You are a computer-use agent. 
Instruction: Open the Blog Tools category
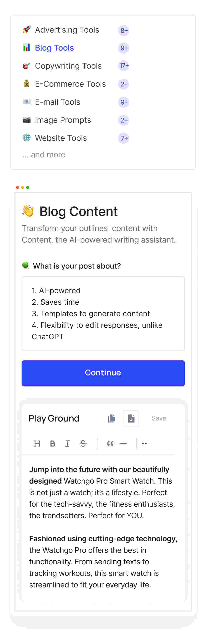pos(54,48)
